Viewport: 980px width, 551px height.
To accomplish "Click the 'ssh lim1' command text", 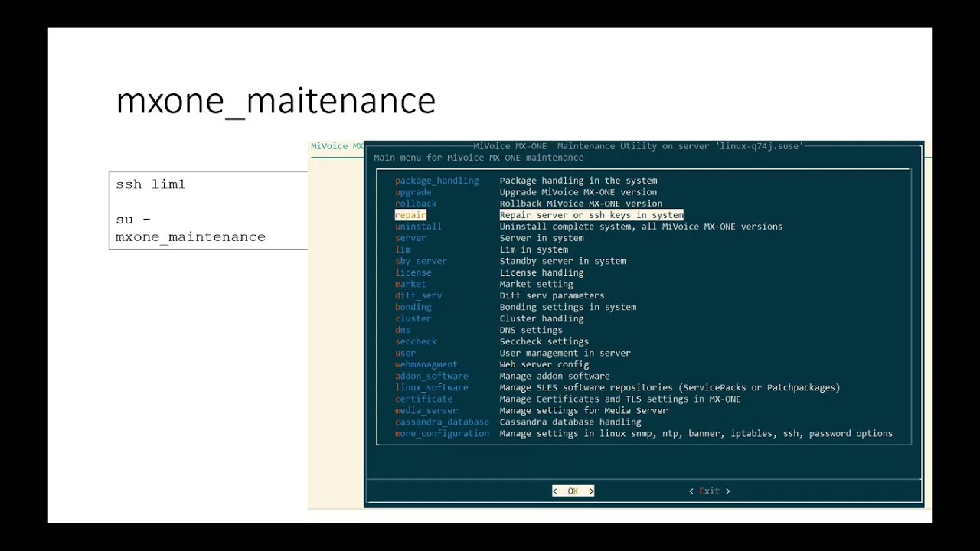I will click(x=150, y=184).
